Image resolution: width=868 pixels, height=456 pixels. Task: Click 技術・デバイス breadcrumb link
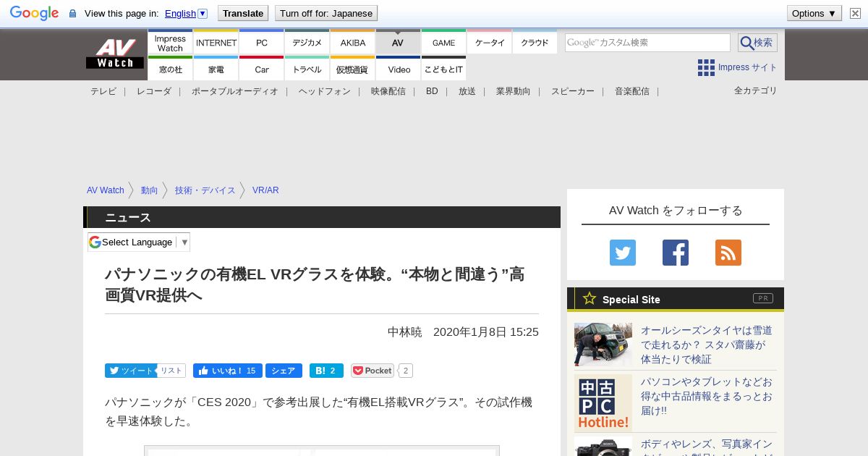pos(205,190)
